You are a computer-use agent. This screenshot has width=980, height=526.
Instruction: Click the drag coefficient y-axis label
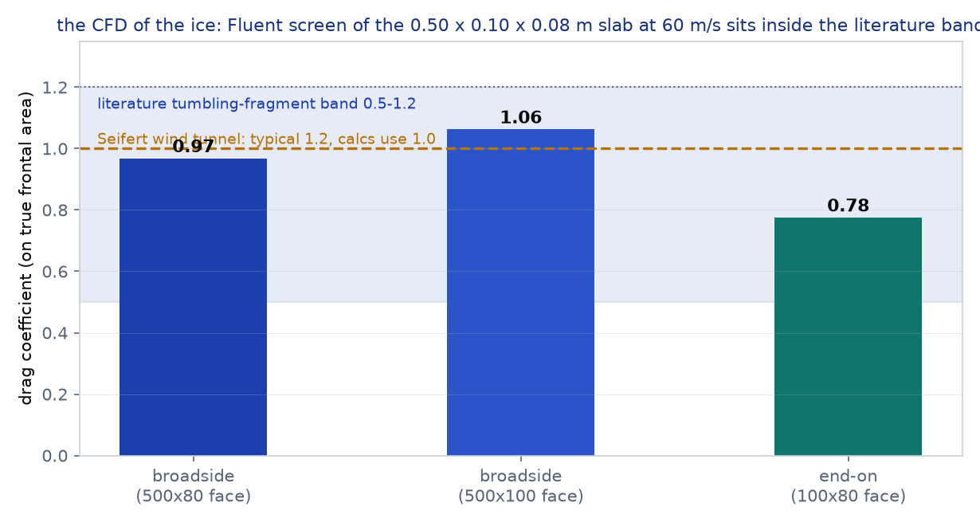[x=26, y=248]
